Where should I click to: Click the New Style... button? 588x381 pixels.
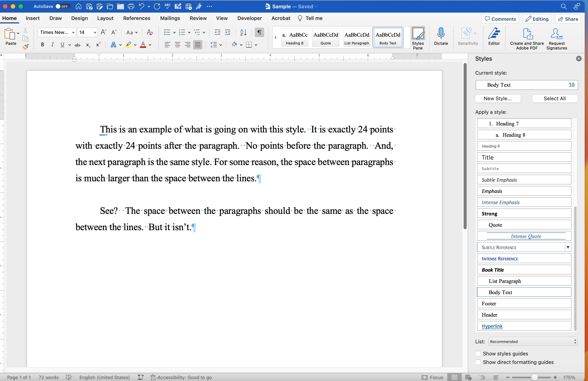pos(498,98)
